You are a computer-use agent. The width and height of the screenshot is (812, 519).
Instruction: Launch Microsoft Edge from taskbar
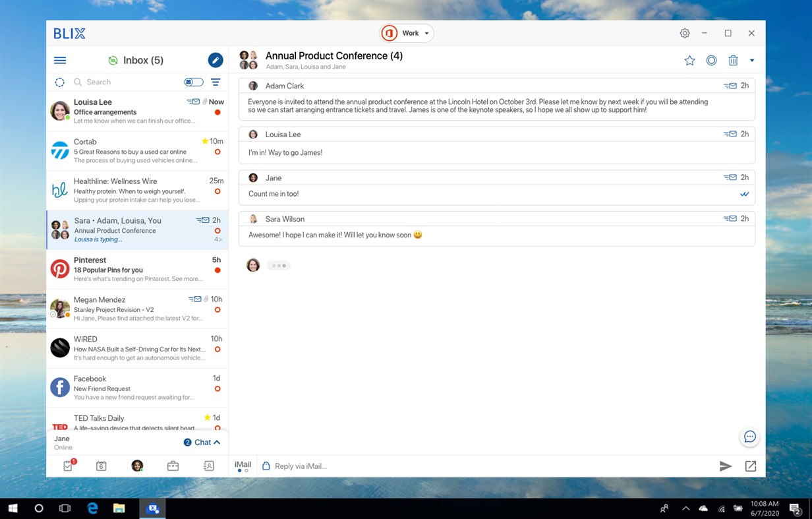[x=93, y=508]
